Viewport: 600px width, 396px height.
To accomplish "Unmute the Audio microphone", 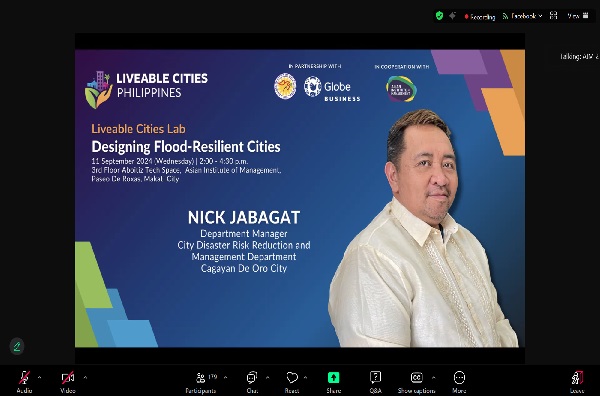I will [x=24, y=382].
